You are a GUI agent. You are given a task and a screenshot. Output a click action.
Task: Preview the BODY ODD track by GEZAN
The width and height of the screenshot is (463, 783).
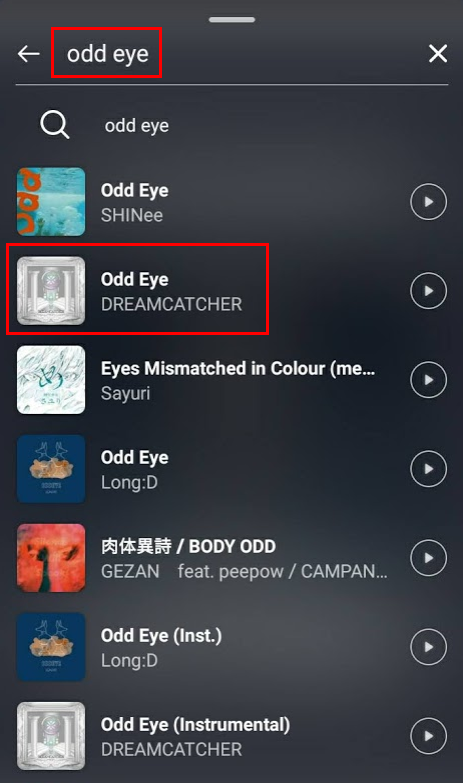(428, 558)
